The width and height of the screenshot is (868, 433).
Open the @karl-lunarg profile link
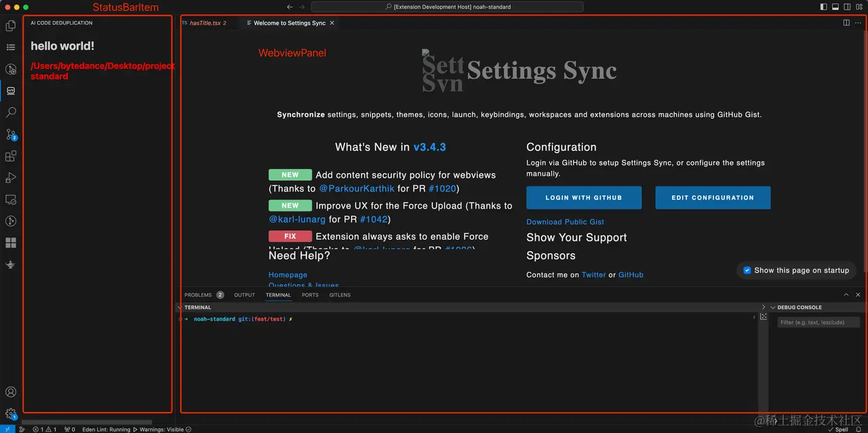point(298,219)
